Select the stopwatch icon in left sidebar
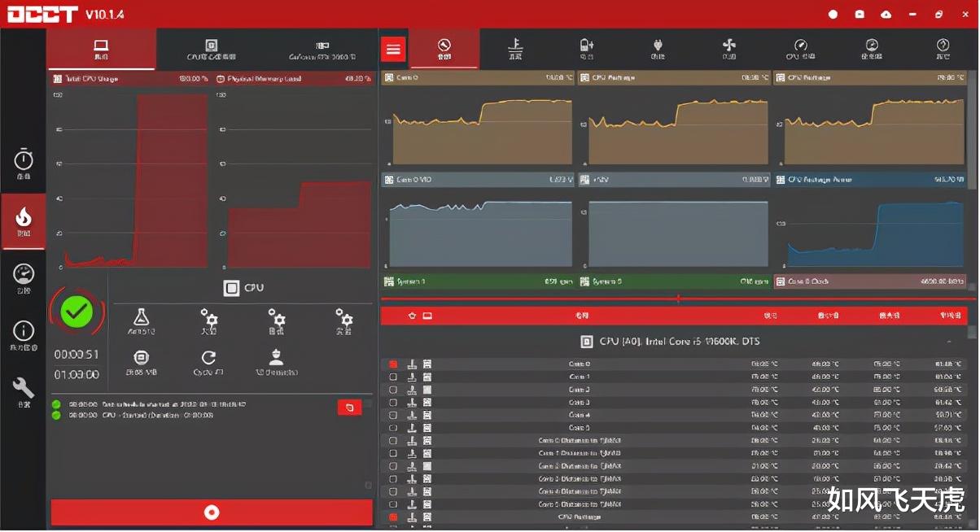Image resolution: width=980 pixels, height=532 pixels. pos(24,164)
